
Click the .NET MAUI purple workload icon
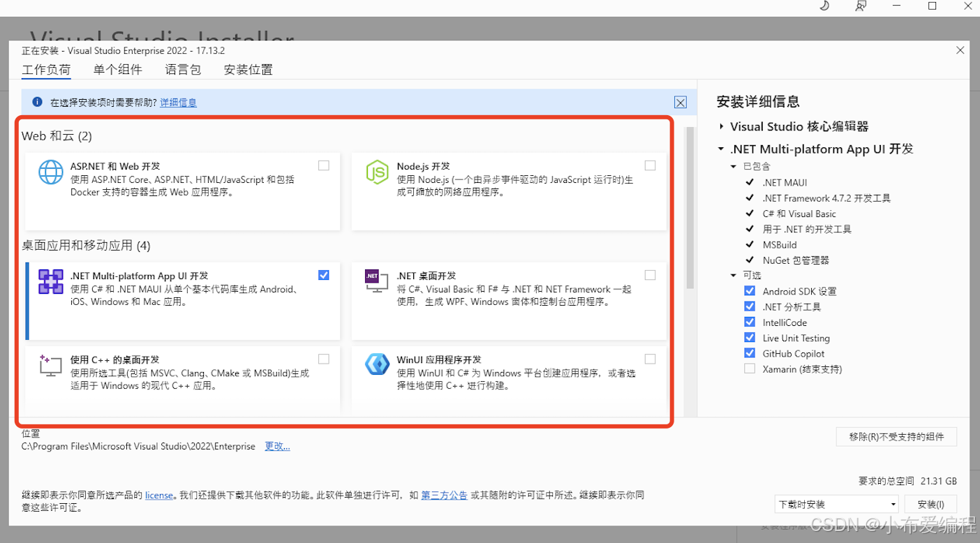pos(50,281)
